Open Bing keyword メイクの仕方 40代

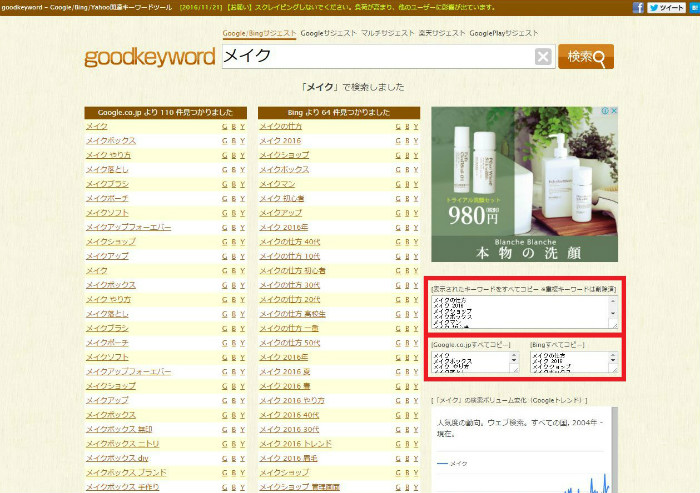(x=290, y=242)
